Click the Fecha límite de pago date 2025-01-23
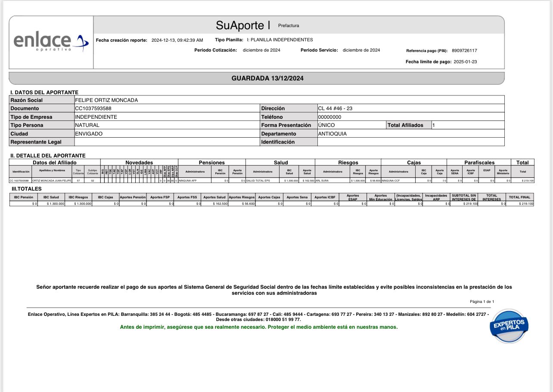Screen dimensions: 553x392 pos(465,62)
